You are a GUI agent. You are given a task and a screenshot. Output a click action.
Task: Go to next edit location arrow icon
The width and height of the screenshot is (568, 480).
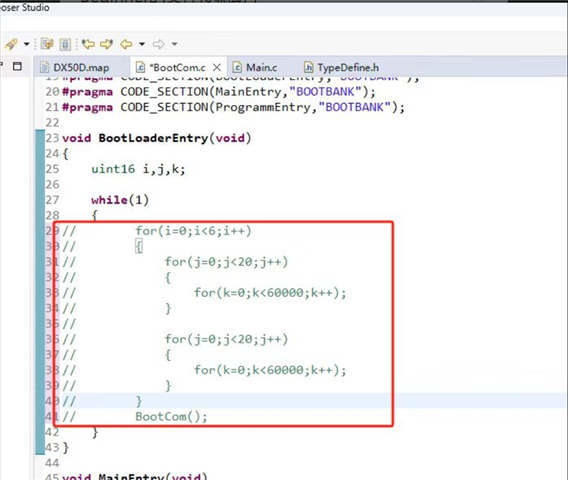pyautogui.click(x=106, y=44)
